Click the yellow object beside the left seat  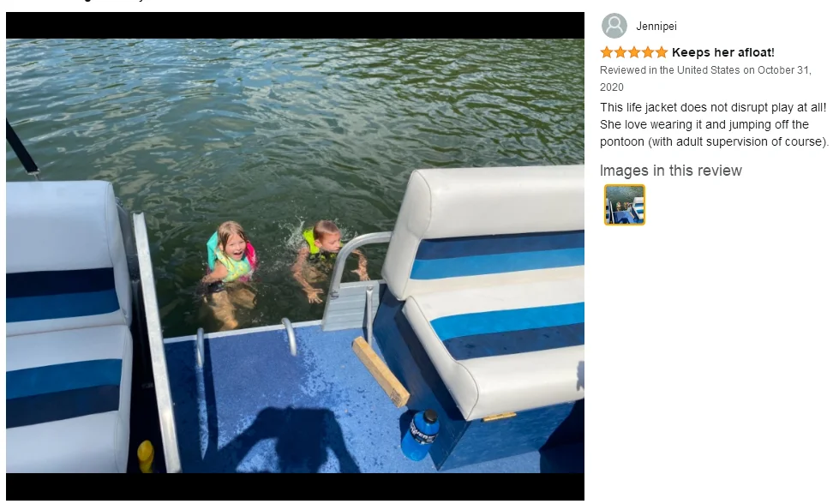[x=146, y=456]
